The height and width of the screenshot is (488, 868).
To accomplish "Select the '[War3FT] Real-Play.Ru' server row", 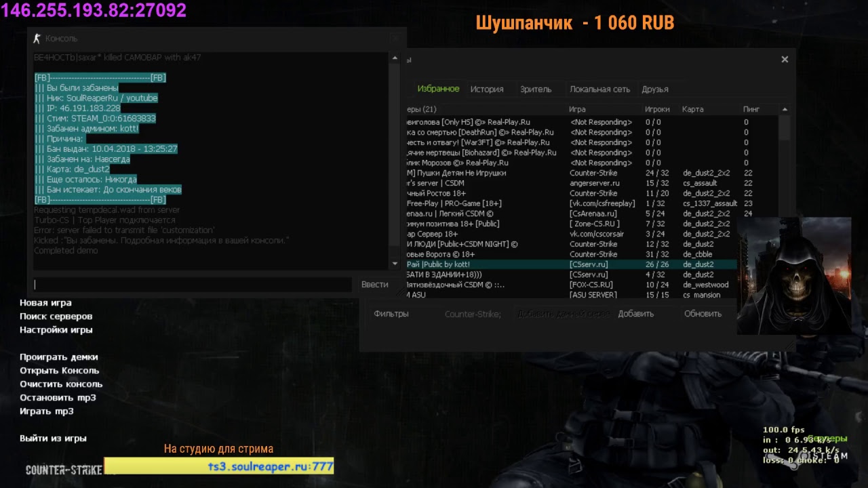I will [592, 142].
